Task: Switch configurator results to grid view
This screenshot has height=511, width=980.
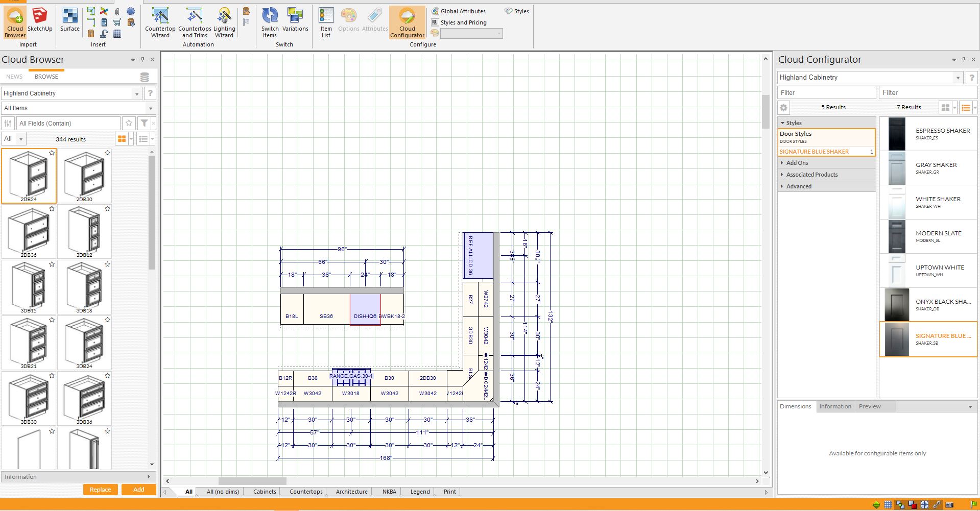Action: [946, 108]
